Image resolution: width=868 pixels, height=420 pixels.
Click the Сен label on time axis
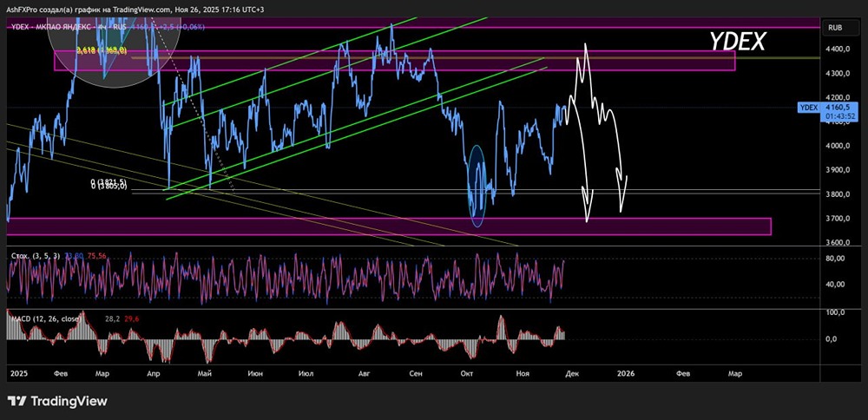(x=416, y=374)
